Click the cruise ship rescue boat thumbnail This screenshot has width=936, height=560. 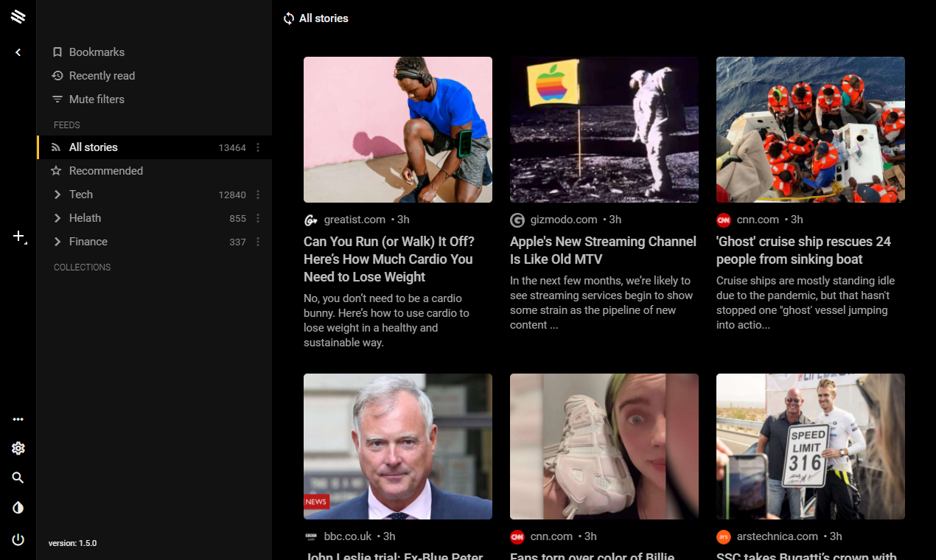tap(811, 130)
